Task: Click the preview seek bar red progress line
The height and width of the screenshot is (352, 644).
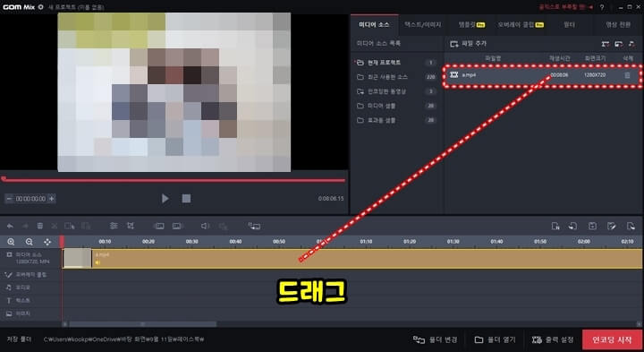Action: [174, 180]
